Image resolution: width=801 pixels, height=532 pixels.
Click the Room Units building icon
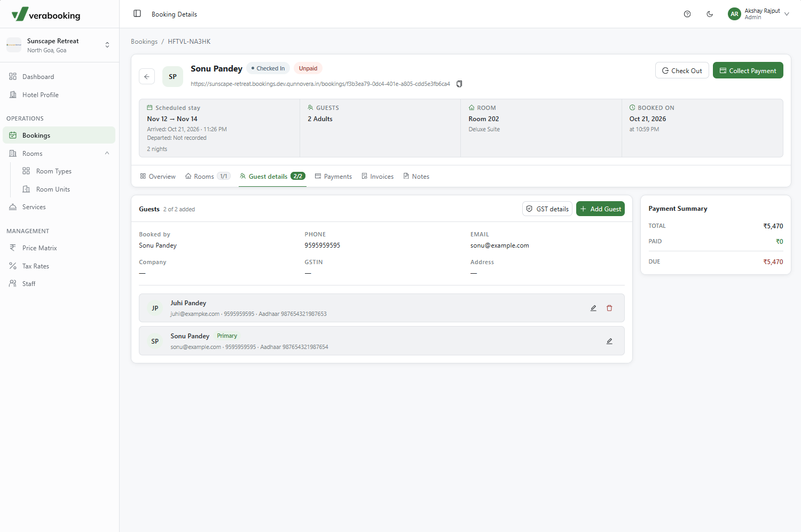tap(26, 189)
